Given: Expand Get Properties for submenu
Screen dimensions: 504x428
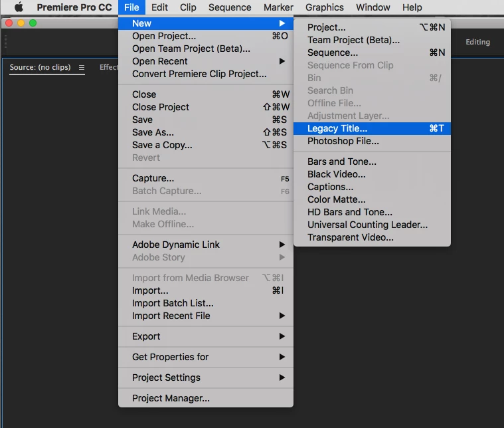Looking at the screenshot, I should (x=206, y=357).
